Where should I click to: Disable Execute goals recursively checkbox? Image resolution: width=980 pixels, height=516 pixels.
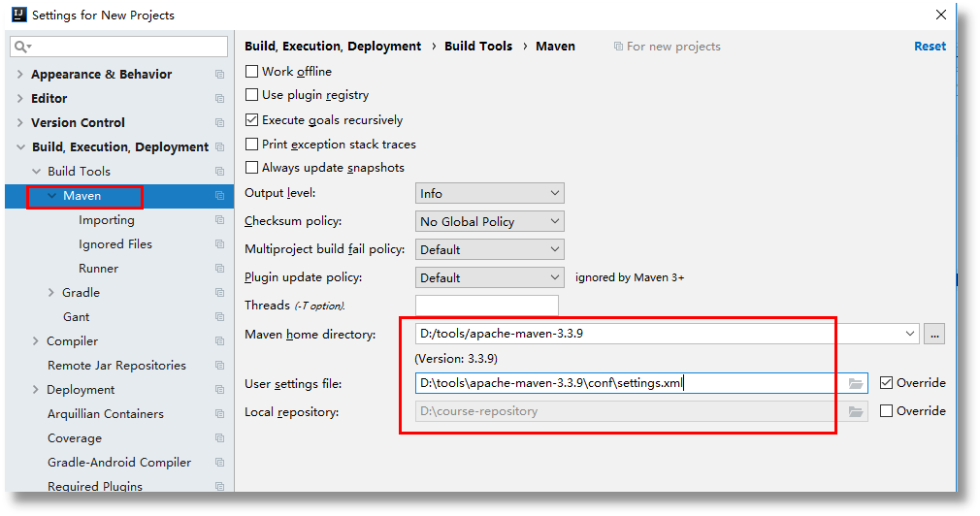[x=252, y=120]
